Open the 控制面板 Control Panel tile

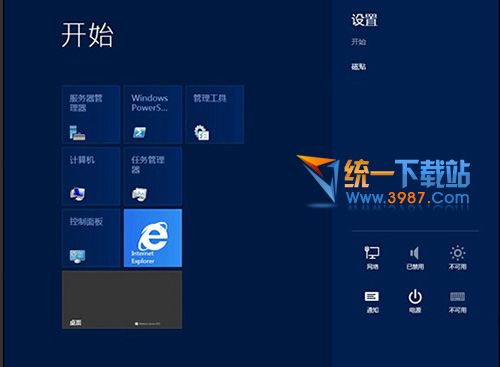[x=91, y=238]
